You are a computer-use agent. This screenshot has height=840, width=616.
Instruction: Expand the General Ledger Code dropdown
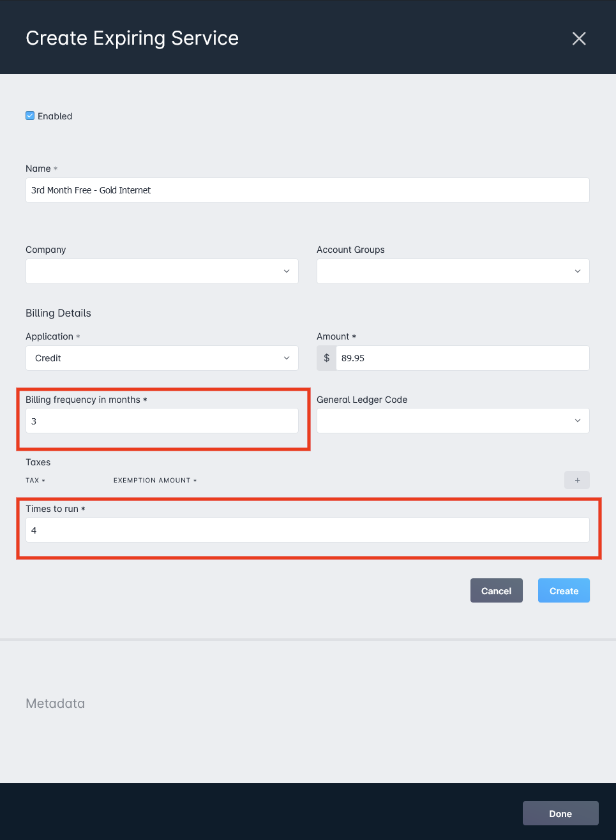[x=453, y=421]
